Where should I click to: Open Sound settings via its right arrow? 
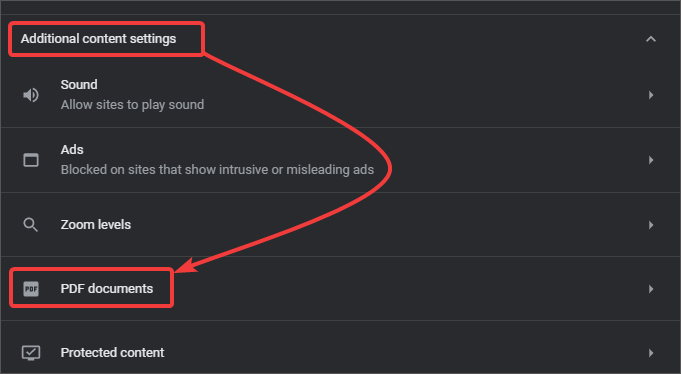tap(651, 95)
